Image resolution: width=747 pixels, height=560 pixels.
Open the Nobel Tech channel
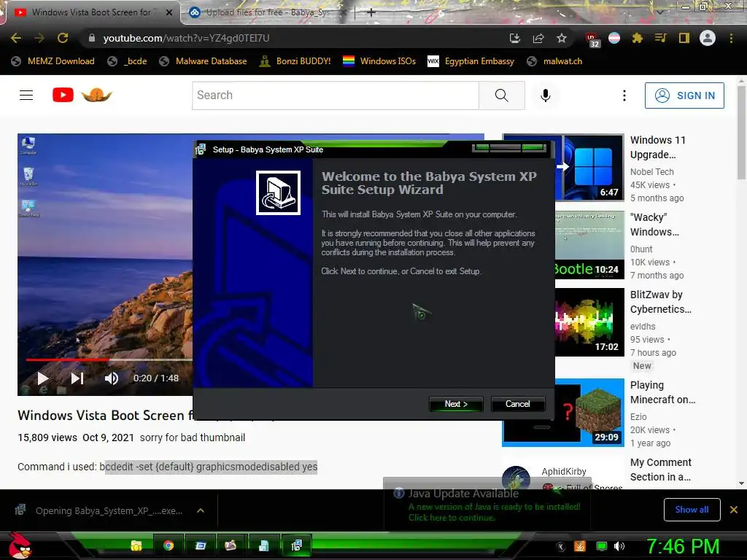651,172
